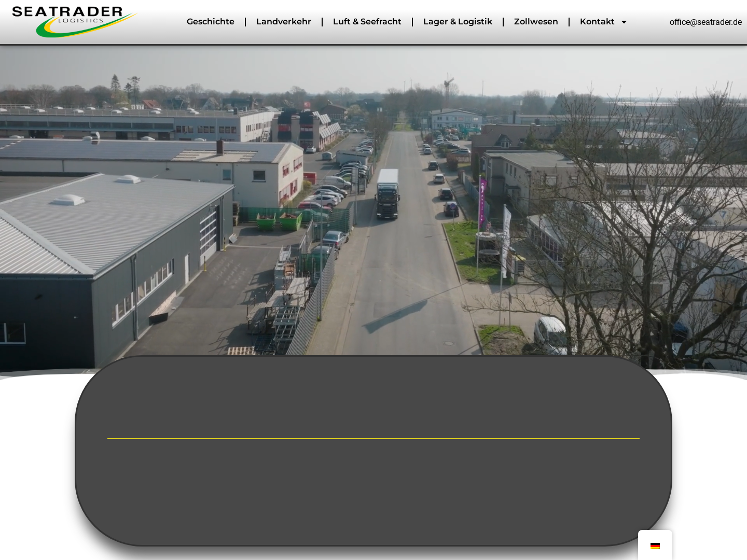Click the Seatrader Logistics logo
The height and width of the screenshot is (560, 747).
pyautogui.click(x=74, y=22)
